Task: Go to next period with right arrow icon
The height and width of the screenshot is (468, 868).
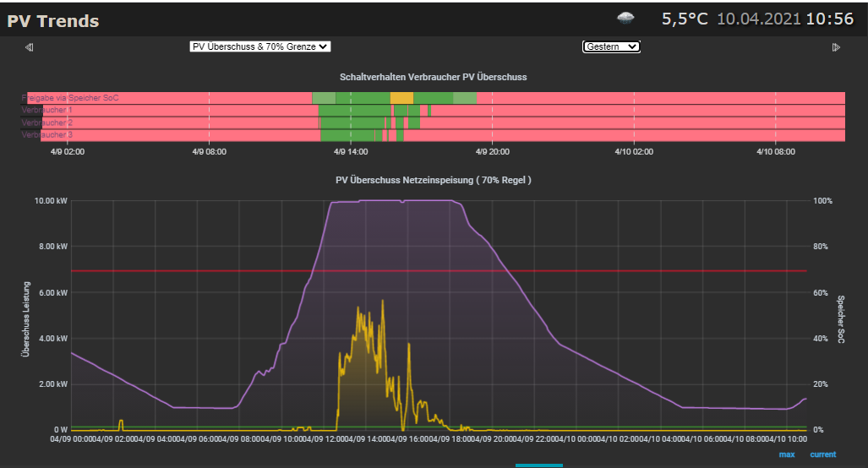Action: (836, 47)
